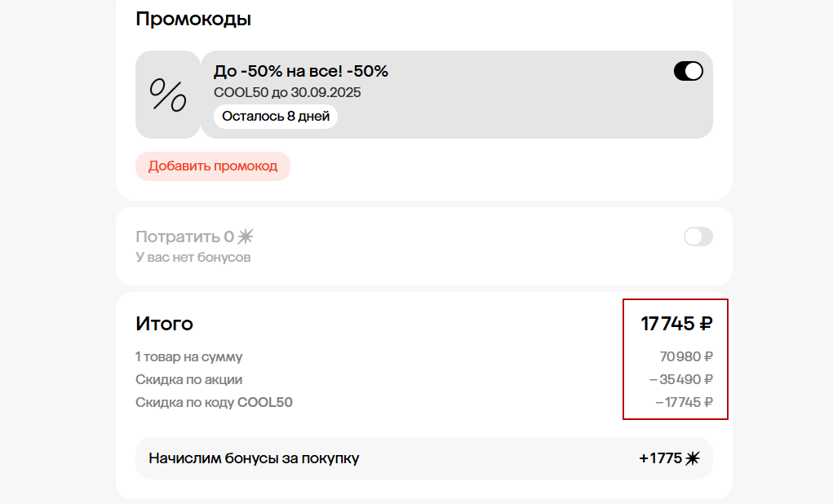Click the COOL50 до 30.09.2025 text

287,92
